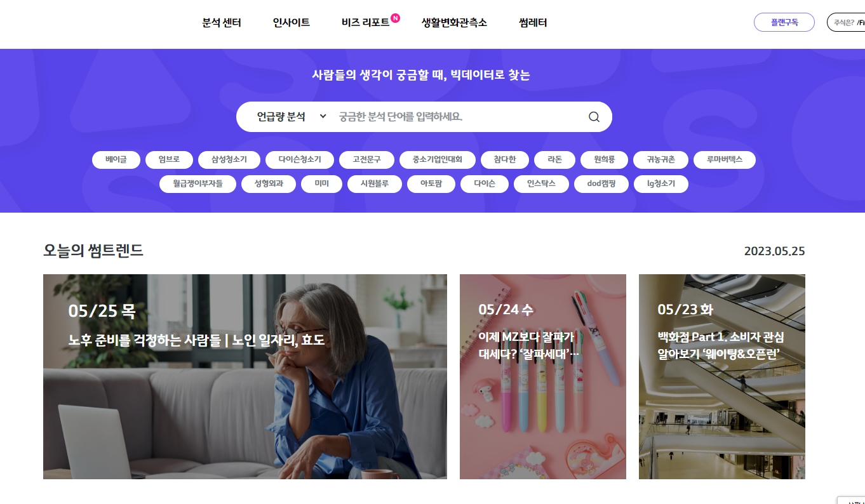Click the 월급쟁이부자들 keyword tag
The width and height of the screenshot is (865, 504).
(x=198, y=184)
